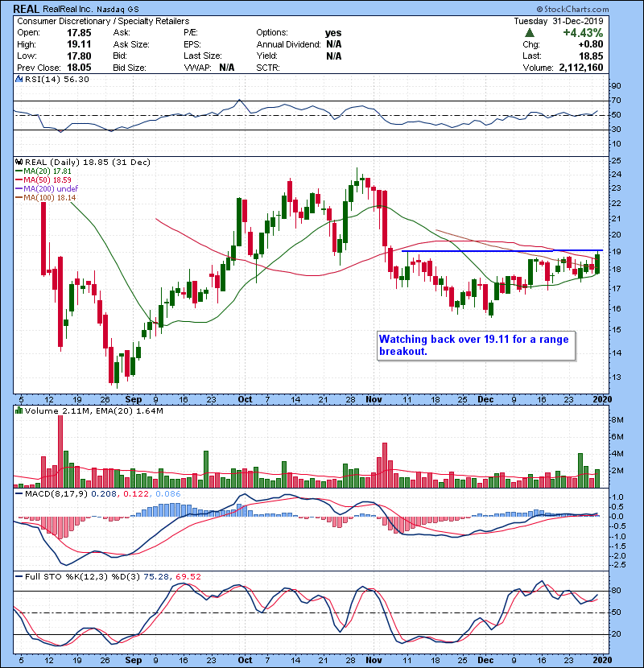This screenshot has height=668, width=644.
Task: Click the tallest red volume bar in August
Action: coord(60,452)
